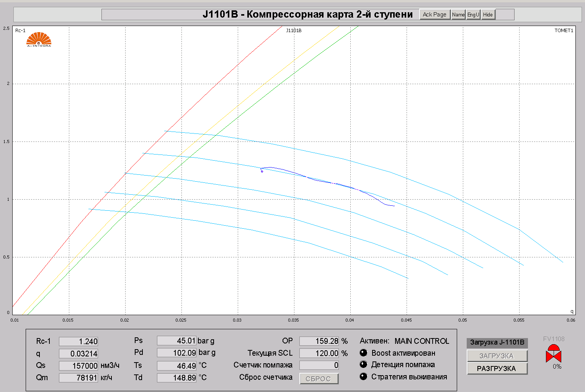Click the Сброс счетчика label
This screenshot has height=392, width=585.
point(266,377)
